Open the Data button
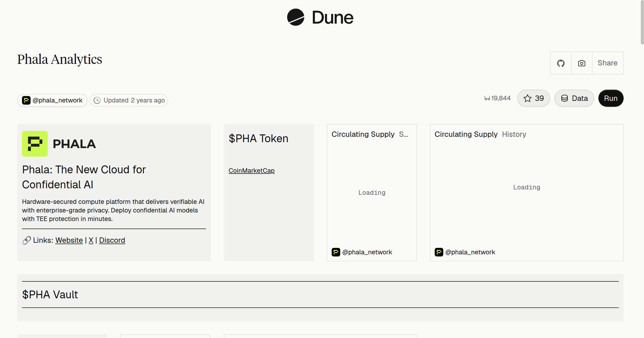 pos(574,98)
